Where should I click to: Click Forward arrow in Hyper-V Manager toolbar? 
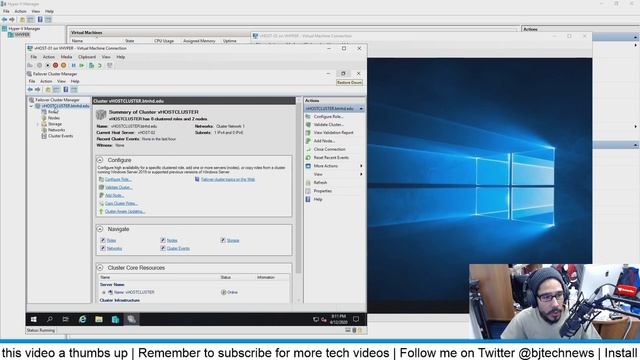point(12,20)
